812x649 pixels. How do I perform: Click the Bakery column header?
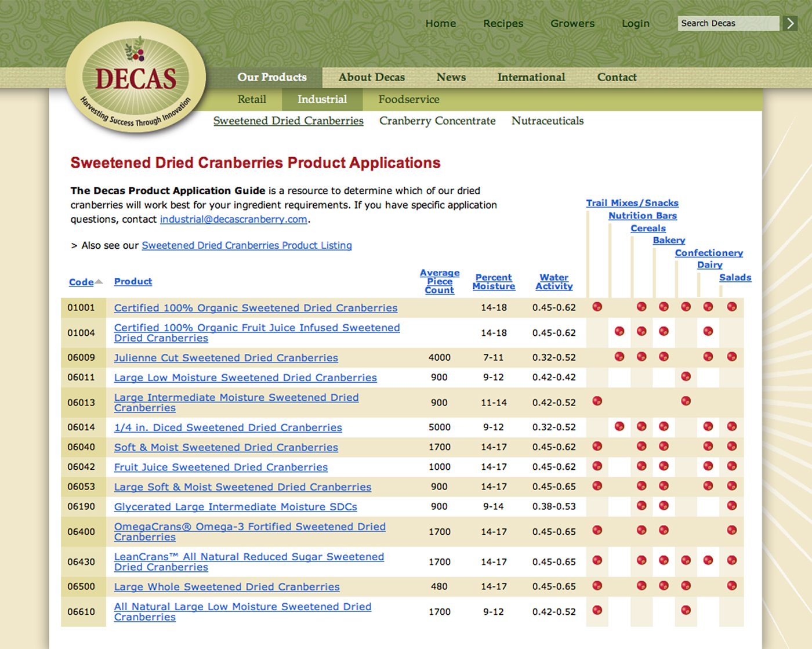(x=669, y=240)
